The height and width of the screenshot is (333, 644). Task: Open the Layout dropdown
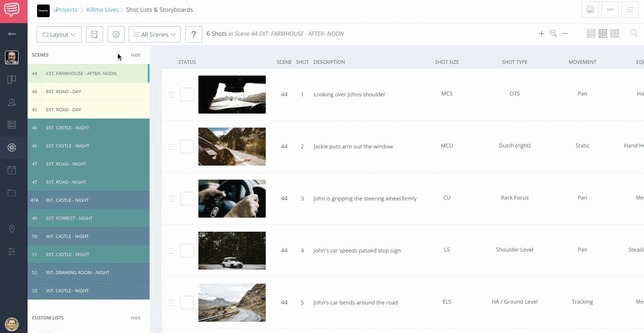click(x=59, y=34)
